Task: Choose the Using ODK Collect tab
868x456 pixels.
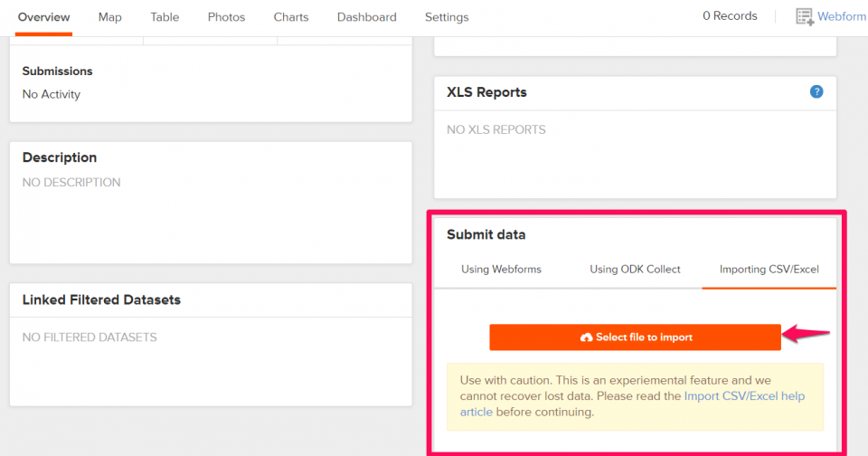Action: (x=635, y=270)
